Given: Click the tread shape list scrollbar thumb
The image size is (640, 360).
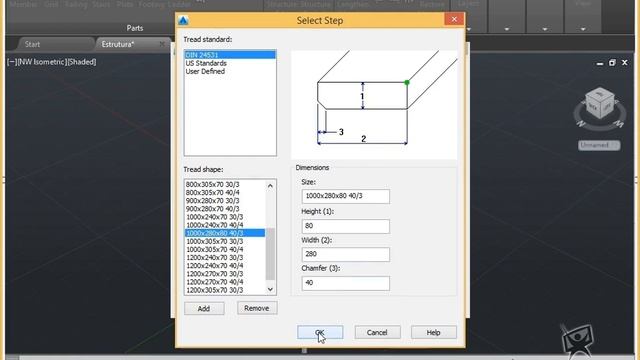Looking at the screenshot, I should pos(270,254).
